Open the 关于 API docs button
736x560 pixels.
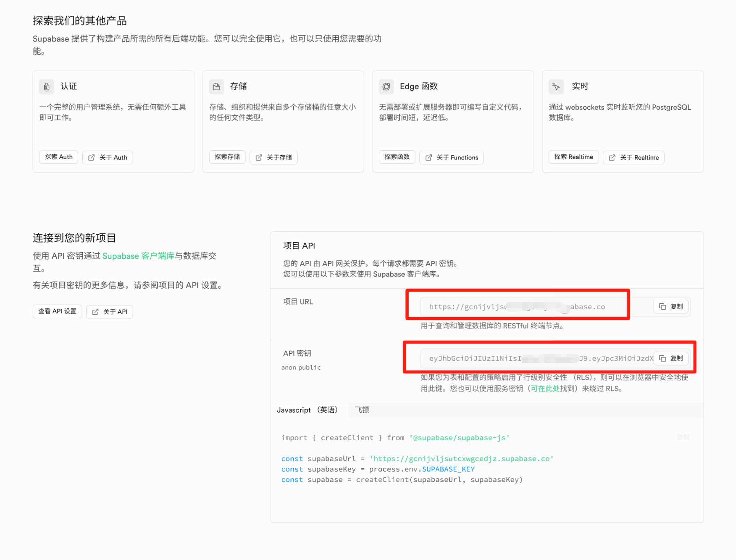pyautogui.click(x=110, y=312)
